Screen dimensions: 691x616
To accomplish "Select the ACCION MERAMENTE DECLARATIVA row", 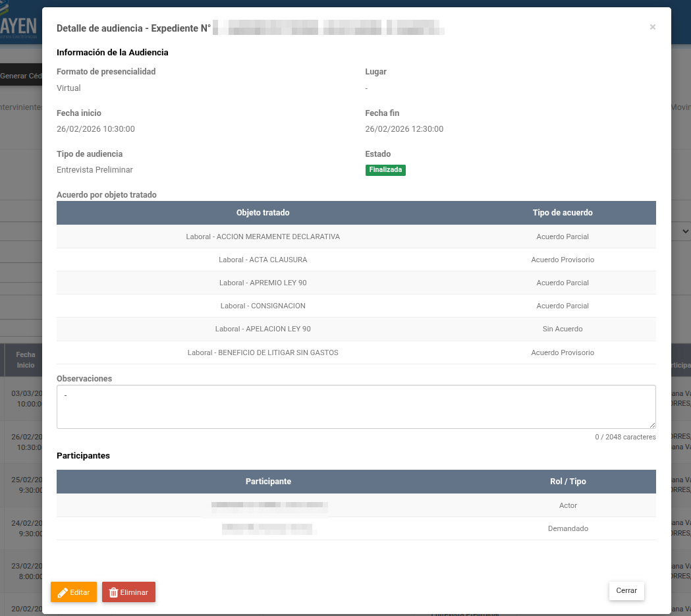I will tap(263, 237).
